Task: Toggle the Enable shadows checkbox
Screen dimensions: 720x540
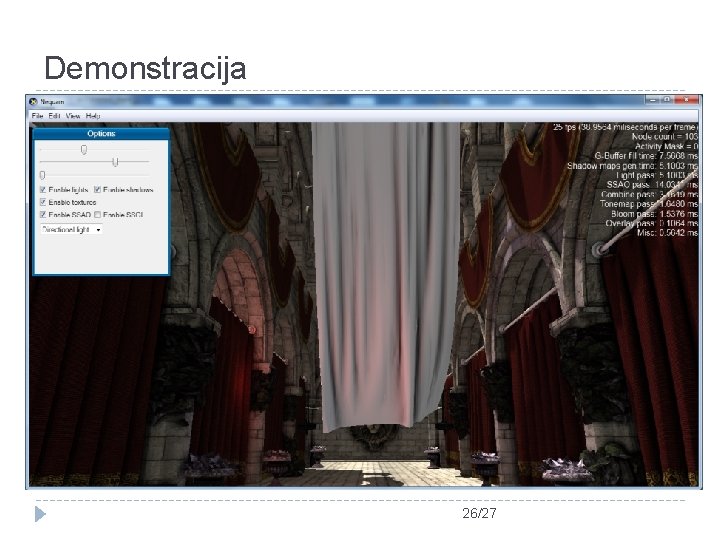Action: (97, 190)
